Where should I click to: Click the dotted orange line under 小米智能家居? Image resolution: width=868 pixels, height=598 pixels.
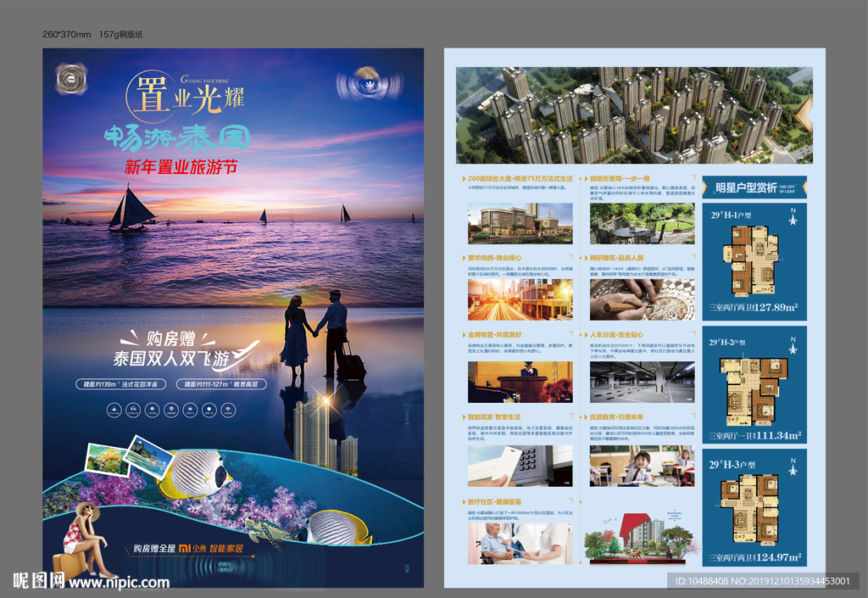tap(189, 555)
